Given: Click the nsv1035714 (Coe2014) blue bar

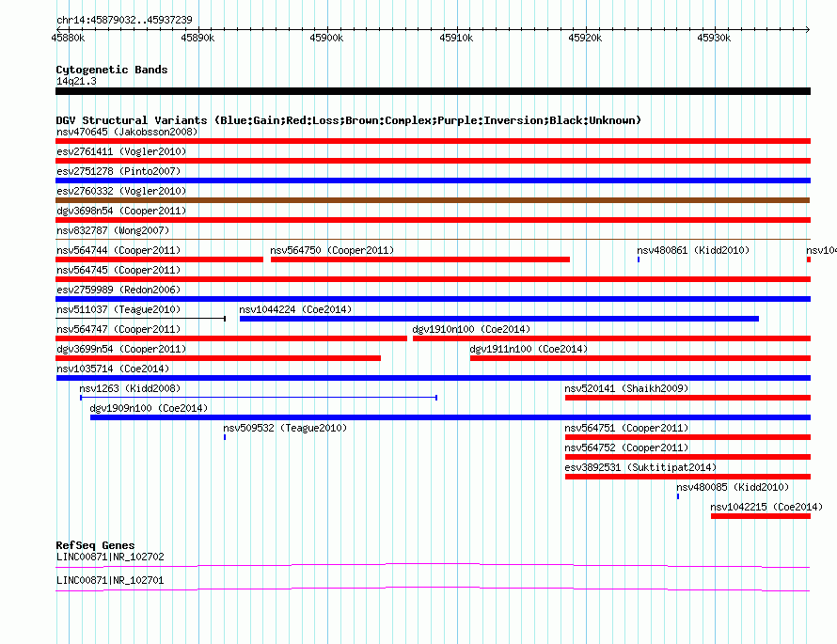Looking at the screenshot, I should (x=433, y=378).
